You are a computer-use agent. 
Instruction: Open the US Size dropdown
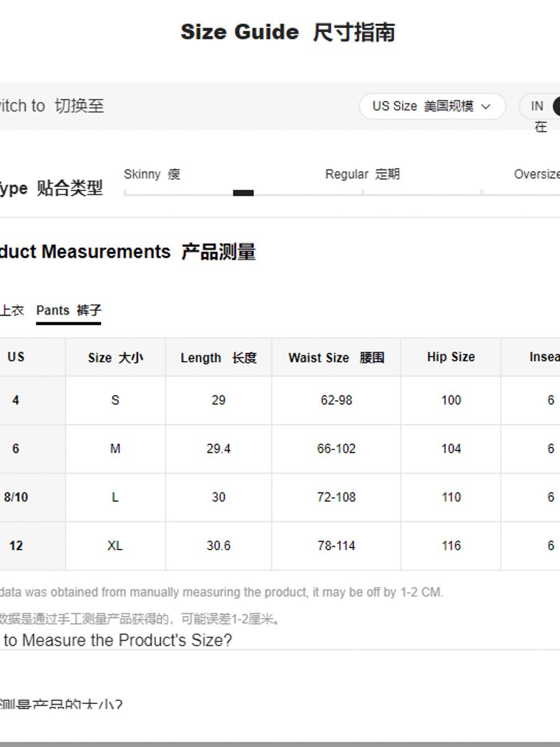[431, 106]
